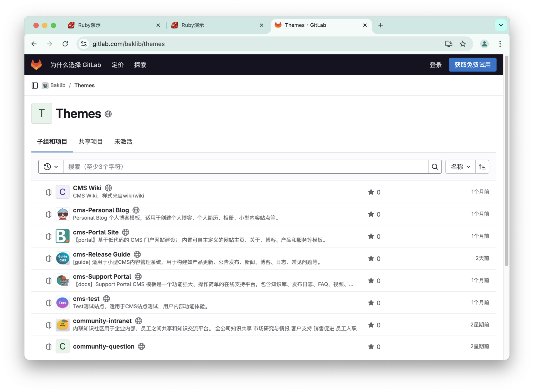Image resolution: width=534 pixels, height=392 pixels.
Task: Switch to the first Ruby演示 tab
Action: click(x=114, y=25)
